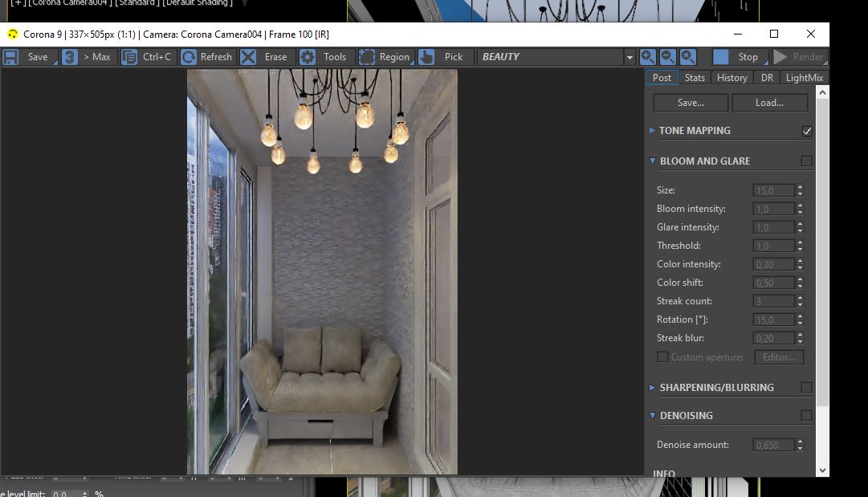Switch to the LightMix tab
868x497 pixels.
tap(805, 78)
